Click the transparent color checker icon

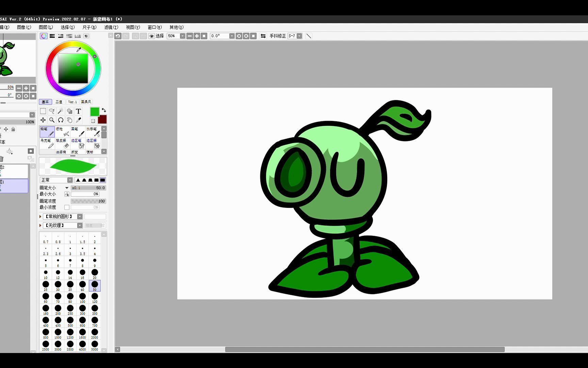pos(93,121)
